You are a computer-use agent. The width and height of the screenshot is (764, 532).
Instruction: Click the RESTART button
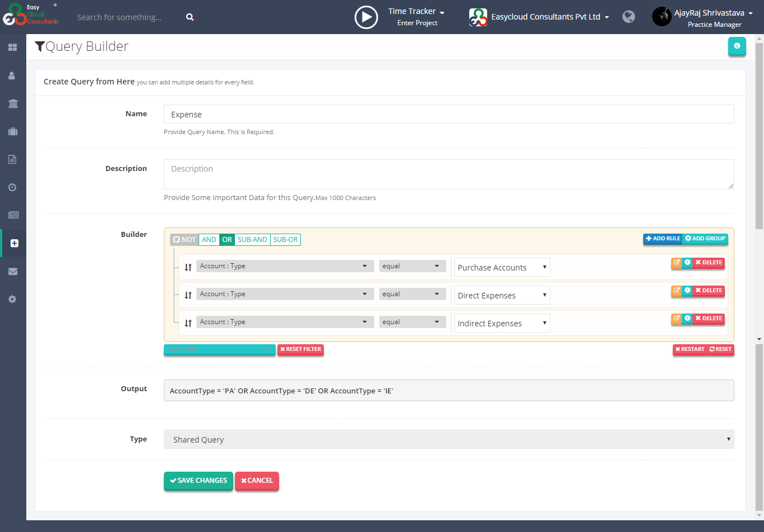690,349
